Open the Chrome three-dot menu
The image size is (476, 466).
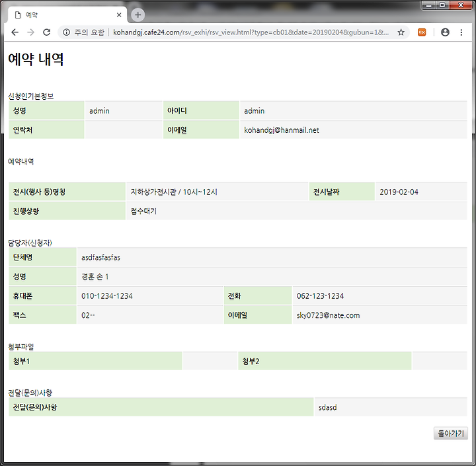[461, 32]
